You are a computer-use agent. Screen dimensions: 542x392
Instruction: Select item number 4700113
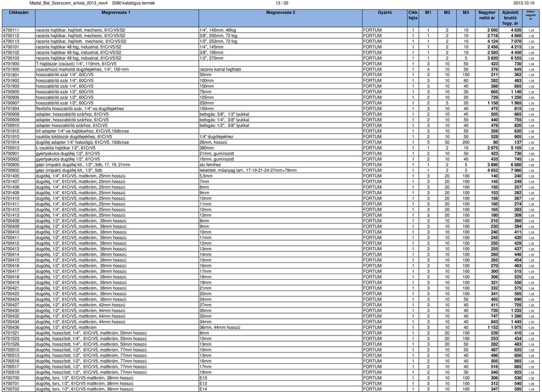pyautogui.click(x=11, y=41)
